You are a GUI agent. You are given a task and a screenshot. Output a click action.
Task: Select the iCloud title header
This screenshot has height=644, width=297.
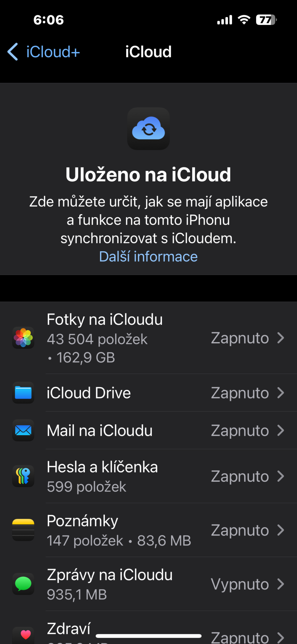(x=148, y=51)
